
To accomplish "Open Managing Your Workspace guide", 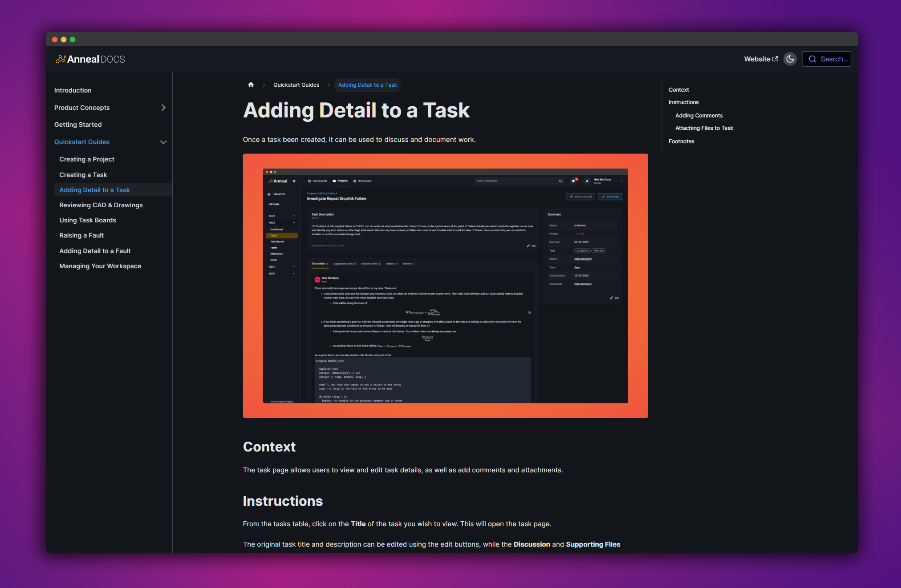I will (100, 266).
